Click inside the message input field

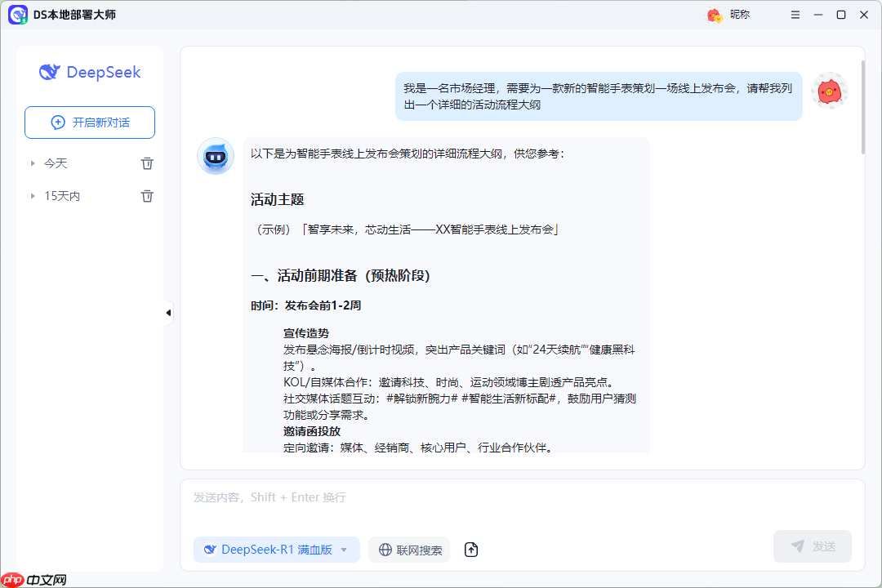point(490,497)
